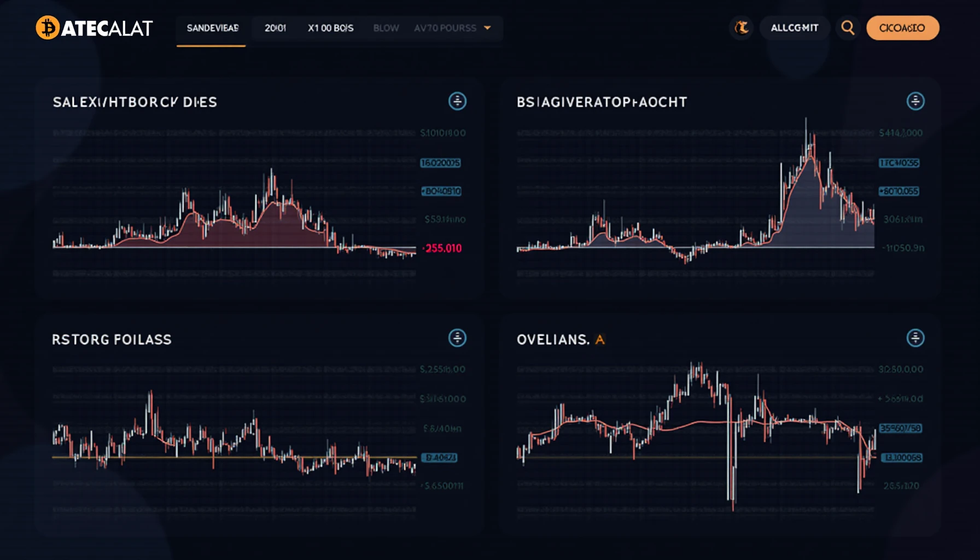The width and height of the screenshot is (980, 560).
Task: Open the SANDEVIEAB tab
Action: click(212, 28)
